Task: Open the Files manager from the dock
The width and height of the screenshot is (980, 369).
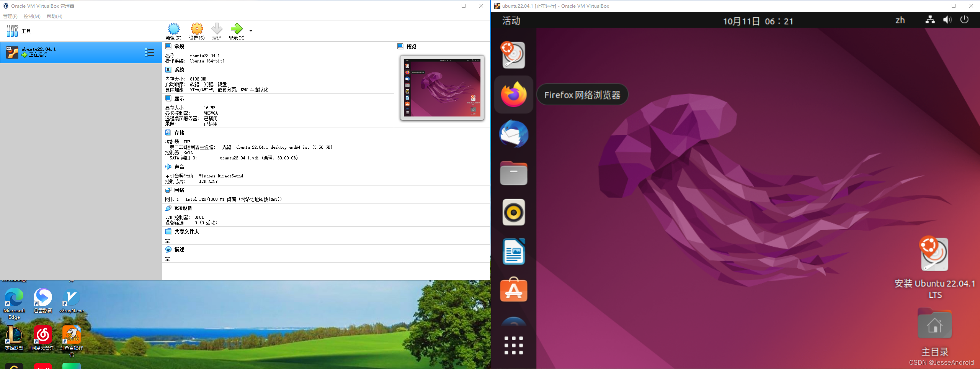Action: [x=513, y=173]
